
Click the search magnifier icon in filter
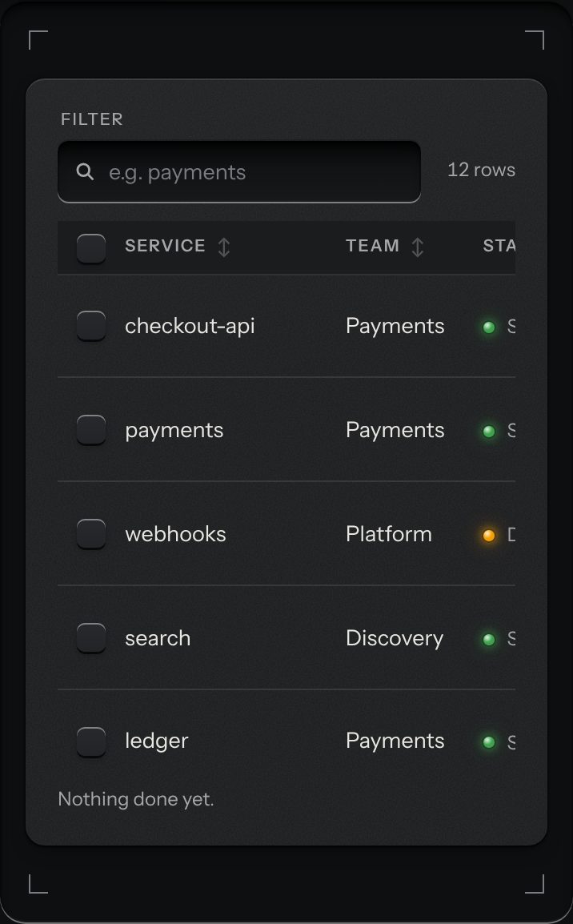[x=85, y=172]
